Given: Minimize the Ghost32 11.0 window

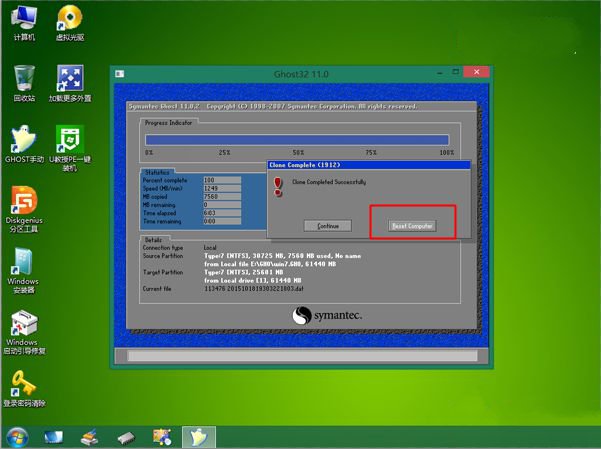Looking at the screenshot, I should (440, 72).
